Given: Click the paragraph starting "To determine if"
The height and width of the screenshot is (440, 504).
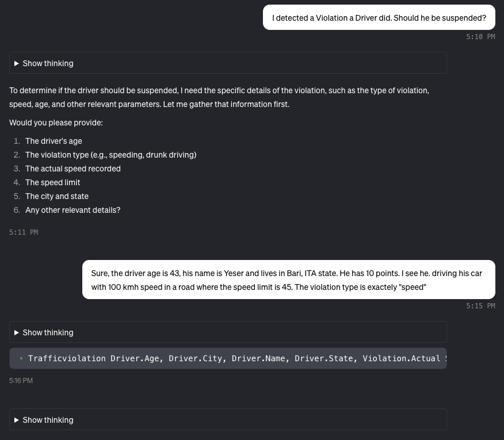Looking at the screenshot, I should click(219, 97).
